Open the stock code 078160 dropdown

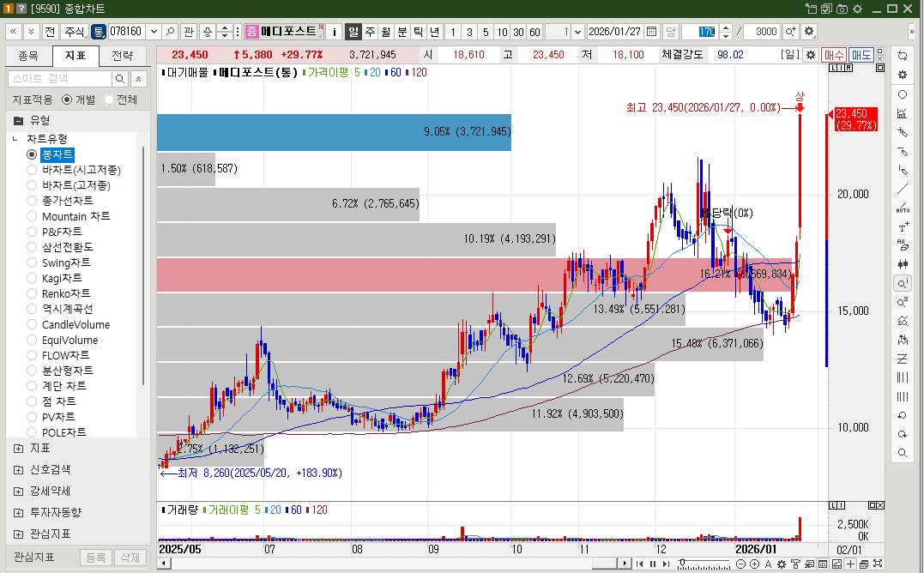pyautogui.click(x=154, y=31)
